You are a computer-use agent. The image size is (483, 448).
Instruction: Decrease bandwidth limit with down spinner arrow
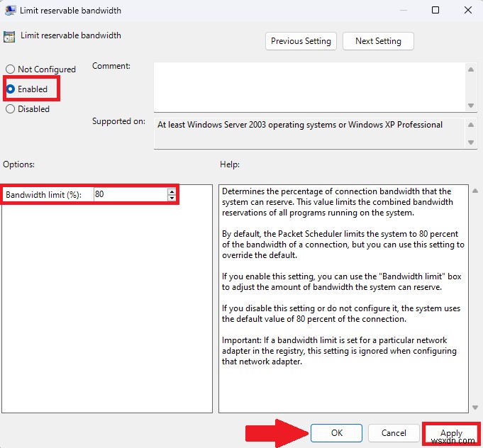click(172, 198)
